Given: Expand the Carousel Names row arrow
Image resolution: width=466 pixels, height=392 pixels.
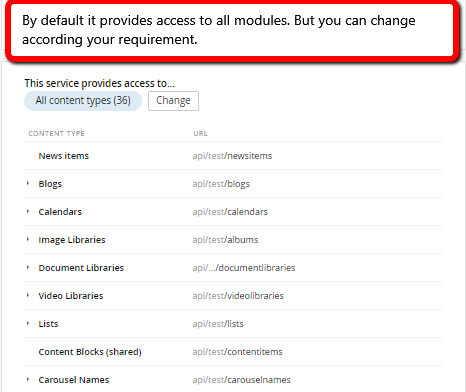Looking at the screenshot, I should point(28,379).
